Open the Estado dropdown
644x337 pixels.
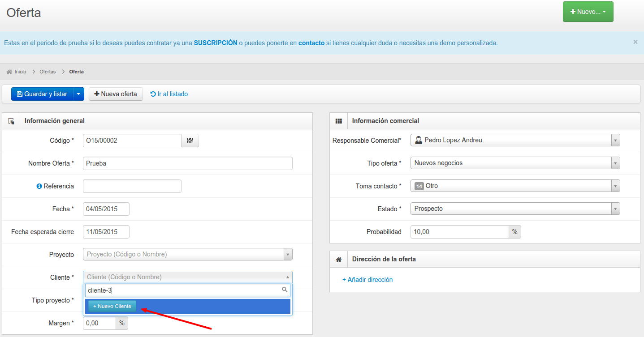(x=616, y=209)
